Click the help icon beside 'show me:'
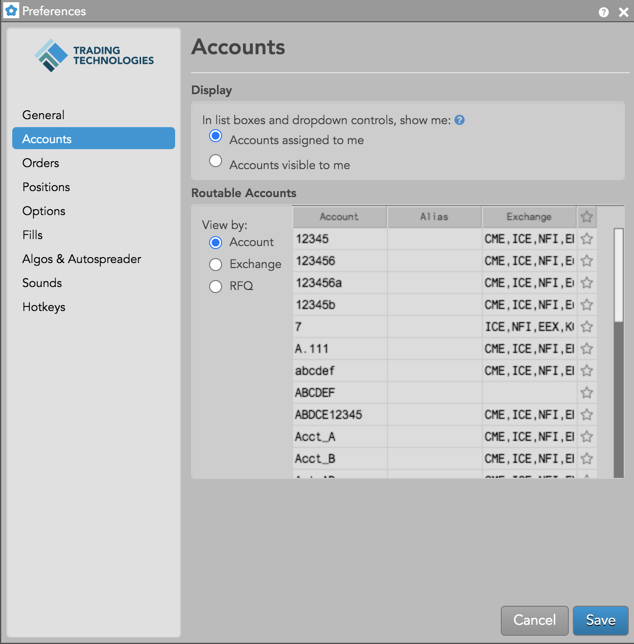 [459, 120]
